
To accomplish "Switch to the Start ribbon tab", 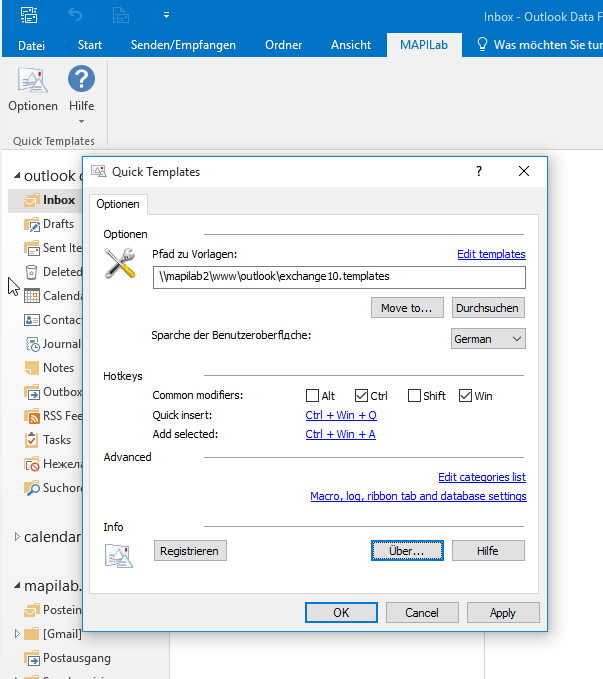I will click(x=90, y=45).
